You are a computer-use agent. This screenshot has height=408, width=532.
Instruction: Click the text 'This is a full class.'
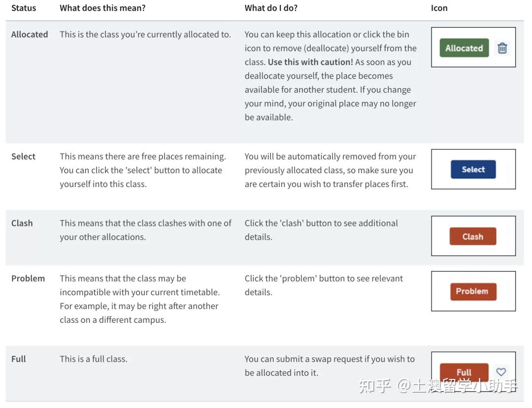[94, 359]
